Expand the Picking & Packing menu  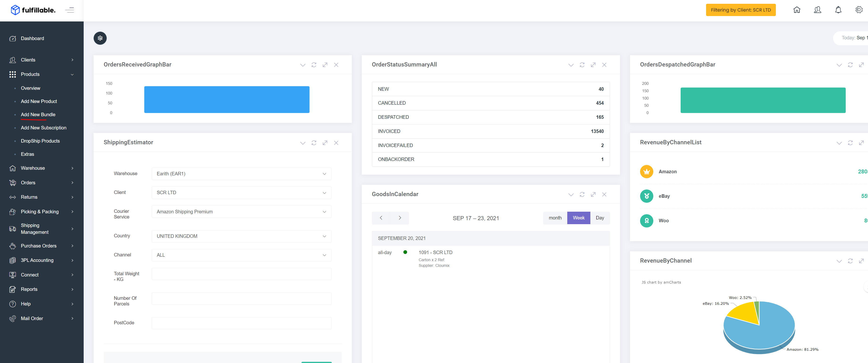tap(41, 212)
